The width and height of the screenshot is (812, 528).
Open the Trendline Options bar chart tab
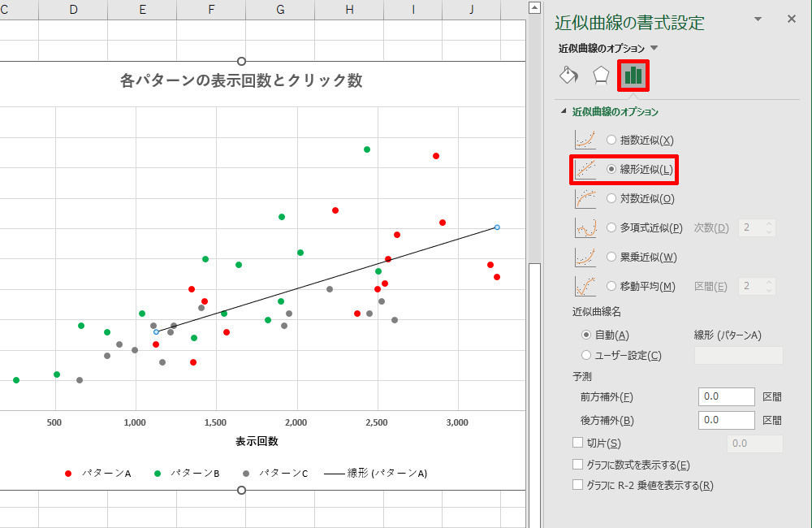(633, 76)
